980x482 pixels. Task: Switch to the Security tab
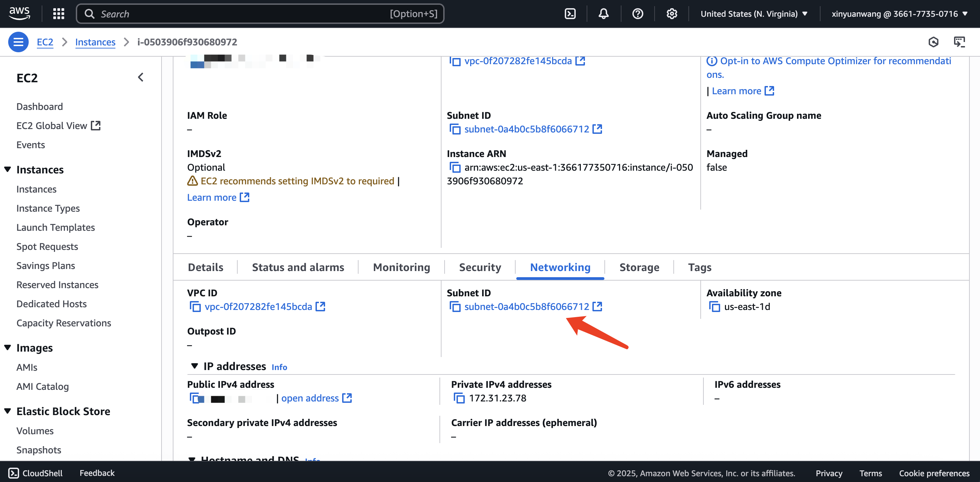(x=480, y=267)
